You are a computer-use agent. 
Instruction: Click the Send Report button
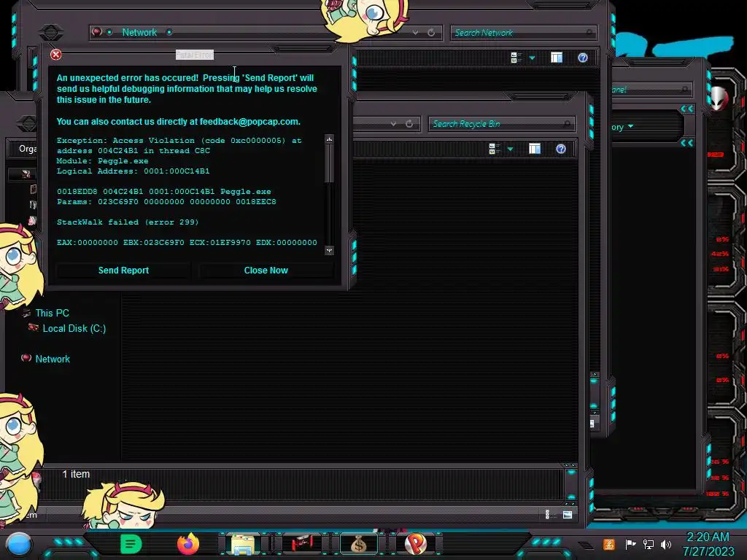123,271
